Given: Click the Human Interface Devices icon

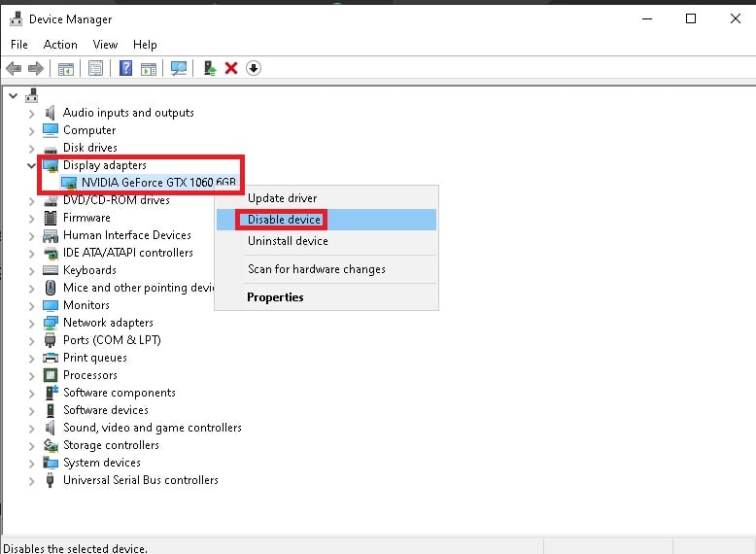Looking at the screenshot, I should pos(51,236).
